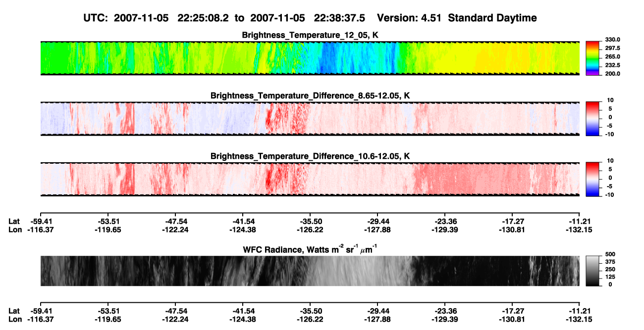Click Lon -132.15 on the axis under the 10.6-12.05 panel
This screenshot has height=330, width=644.
(580, 230)
